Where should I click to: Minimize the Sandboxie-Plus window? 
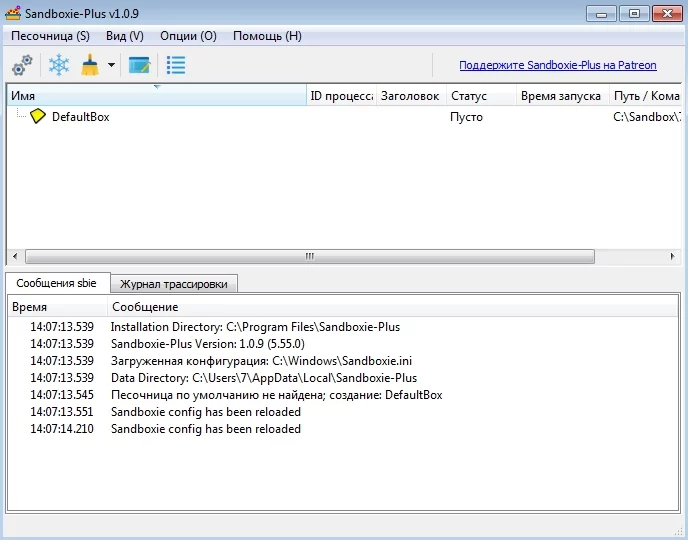601,14
